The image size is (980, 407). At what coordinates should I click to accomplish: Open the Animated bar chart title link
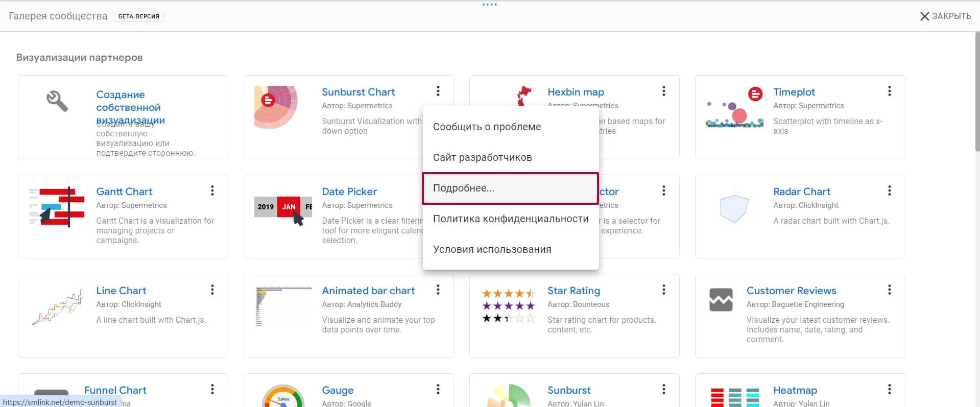[x=368, y=291]
